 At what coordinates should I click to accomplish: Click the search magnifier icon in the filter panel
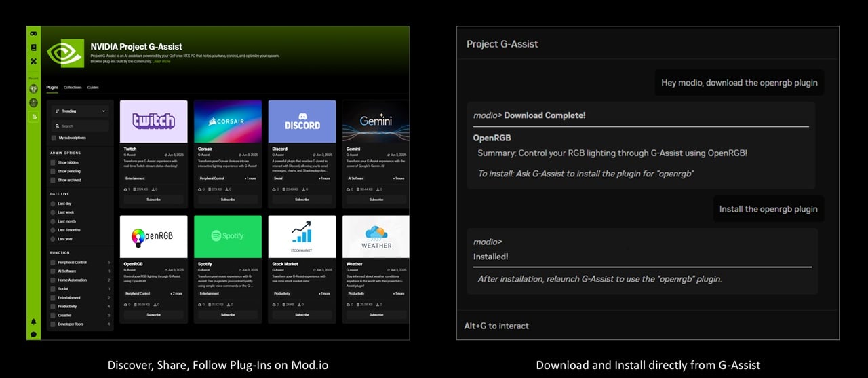pyautogui.click(x=58, y=126)
